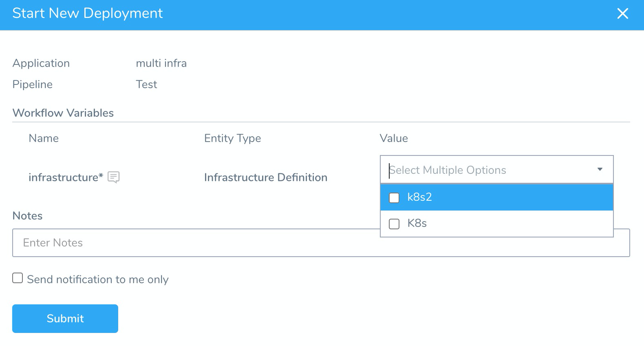644x346 pixels.
Task: Click the Send notification label text
Action: point(98,279)
